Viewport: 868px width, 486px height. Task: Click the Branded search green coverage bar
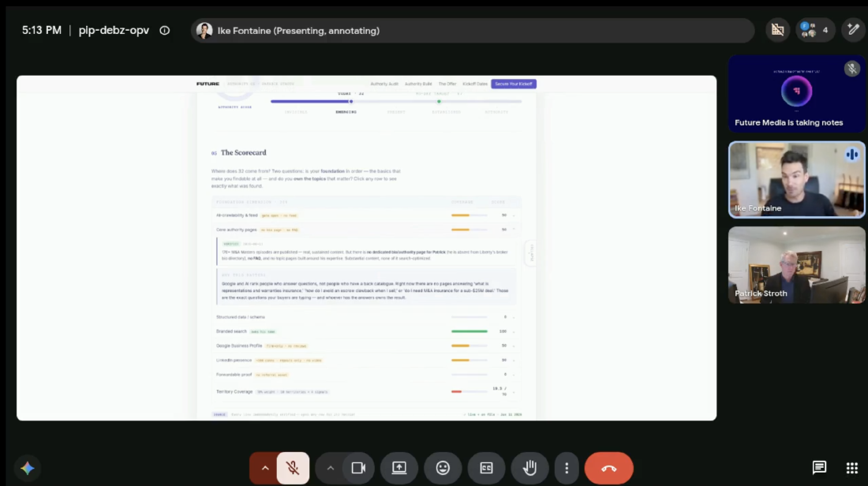click(x=470, y=331)
